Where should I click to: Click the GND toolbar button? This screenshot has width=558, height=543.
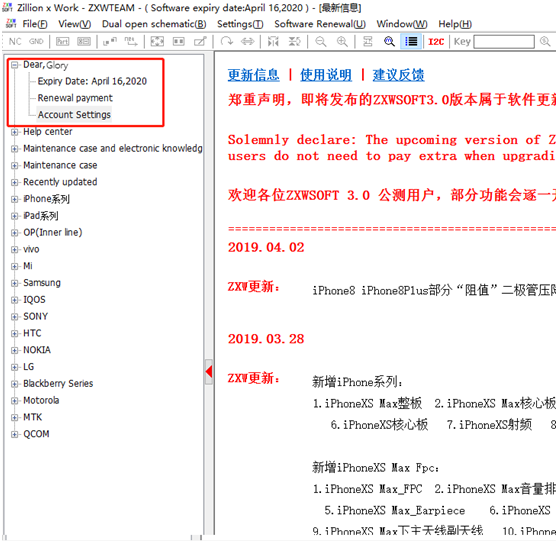click(x=36, y=42)
